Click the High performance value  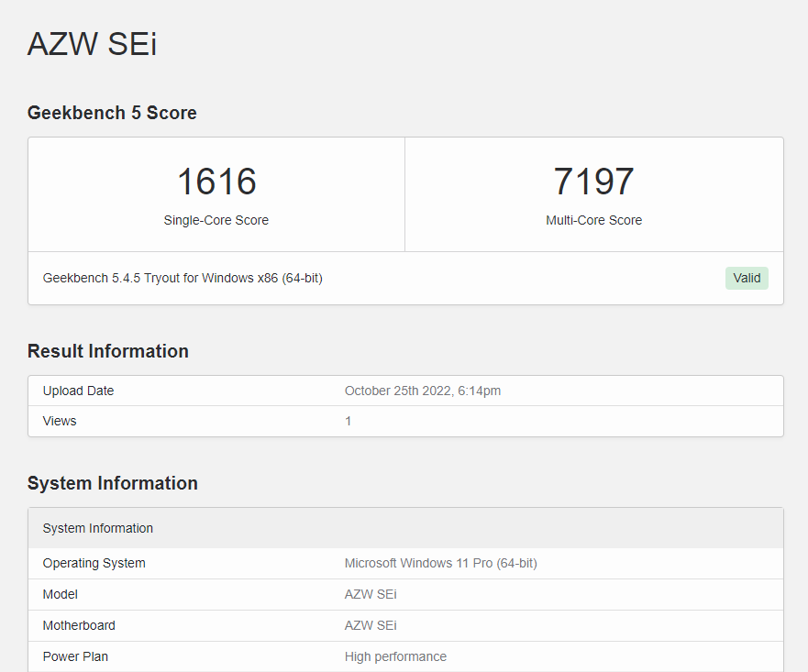(395, 656)
